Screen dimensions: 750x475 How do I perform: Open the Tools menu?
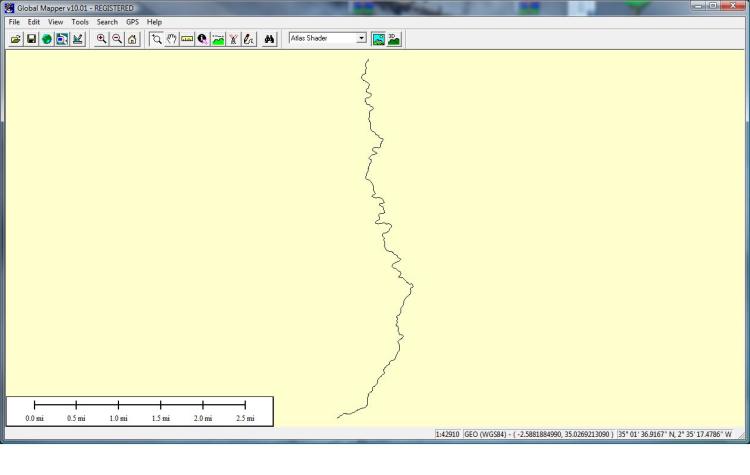[x=80, y=22]
